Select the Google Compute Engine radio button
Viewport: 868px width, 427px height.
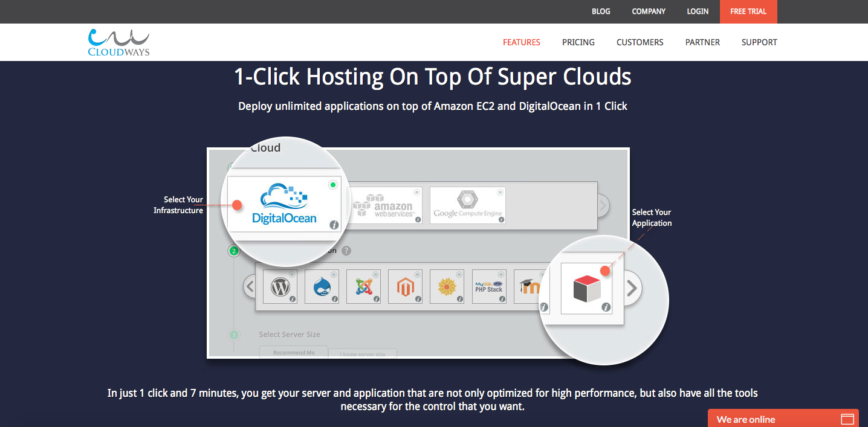(500, 192)
